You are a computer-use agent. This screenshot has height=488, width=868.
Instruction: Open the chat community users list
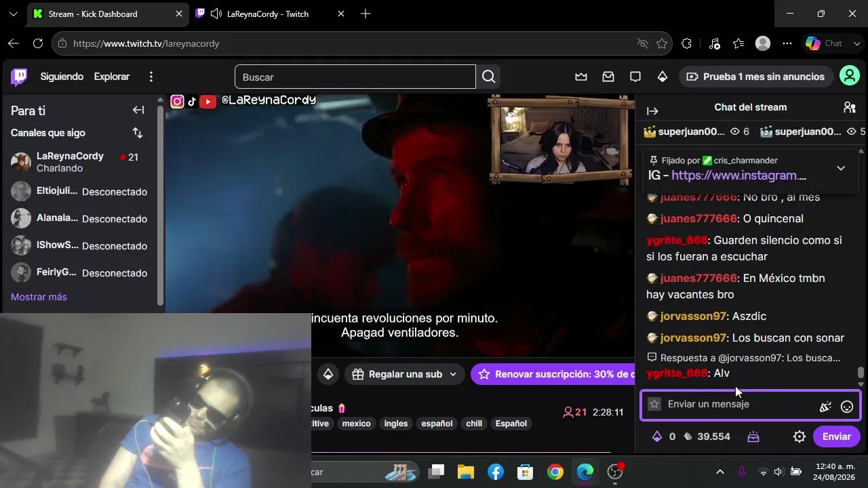click(850, 107)
